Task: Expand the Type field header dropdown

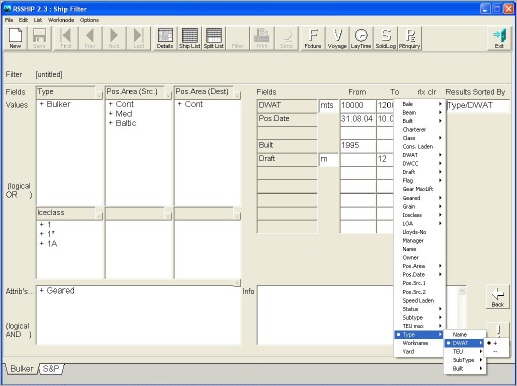Action: pyautogui.click(x=99, y=95)
